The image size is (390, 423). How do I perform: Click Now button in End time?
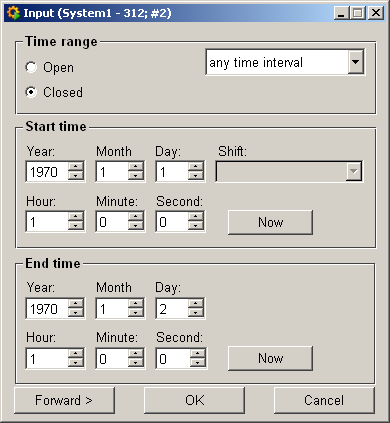point(270,358)
